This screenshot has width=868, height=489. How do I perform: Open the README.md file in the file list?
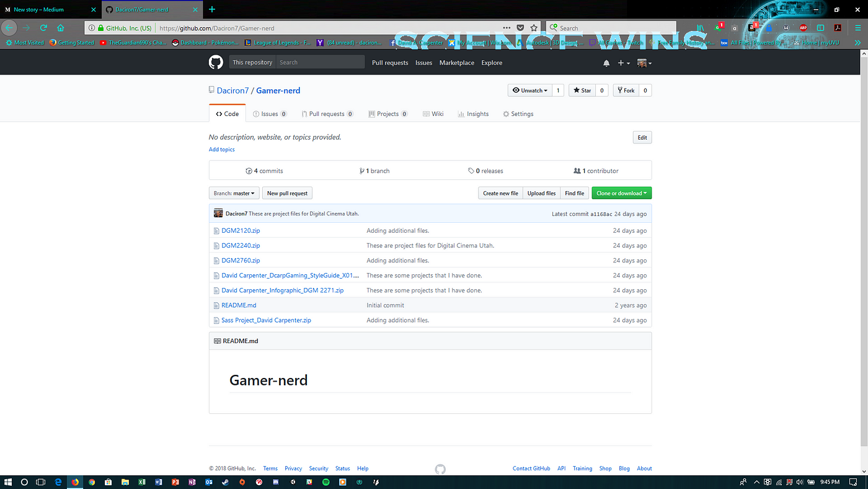click(239, 305)
